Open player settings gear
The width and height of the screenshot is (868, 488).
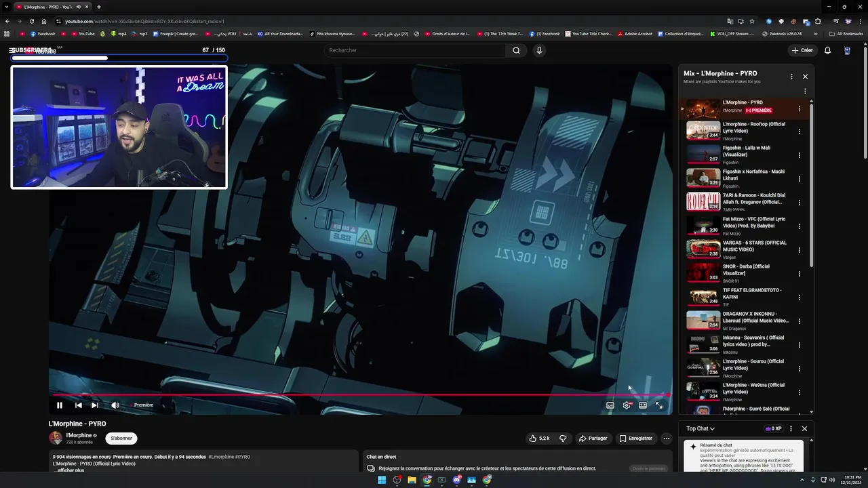(x=627, y=405)
